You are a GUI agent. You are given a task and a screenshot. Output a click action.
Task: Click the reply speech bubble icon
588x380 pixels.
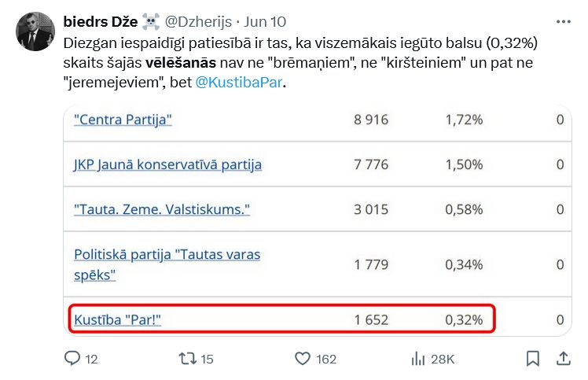(72, 359)
